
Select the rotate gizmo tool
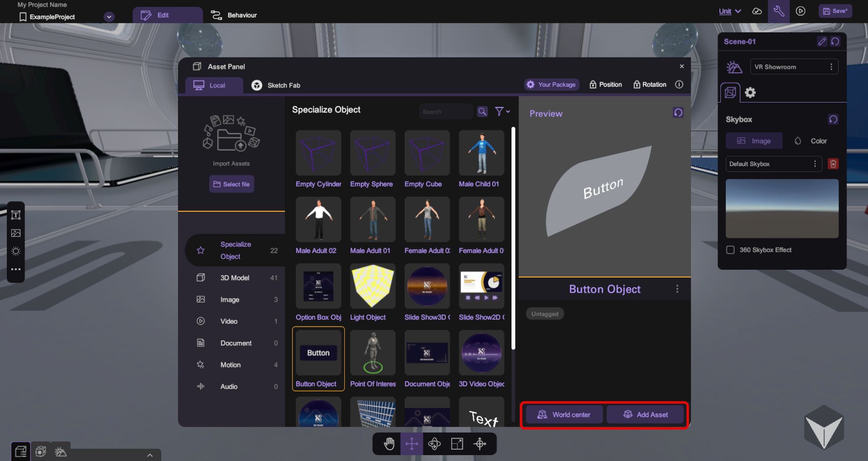coord(434,444)
